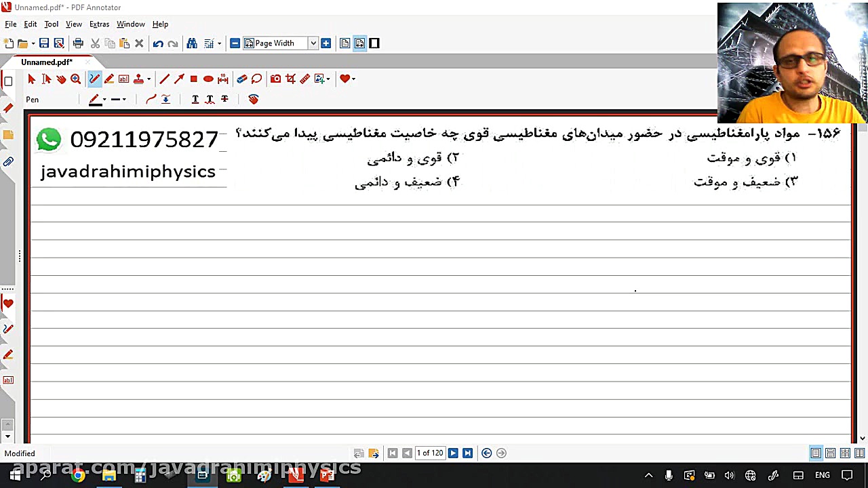Pick the Text Box tool
The height and width of the screenshot is (488, 868).
pyautogui.click(x=123, y=78)
